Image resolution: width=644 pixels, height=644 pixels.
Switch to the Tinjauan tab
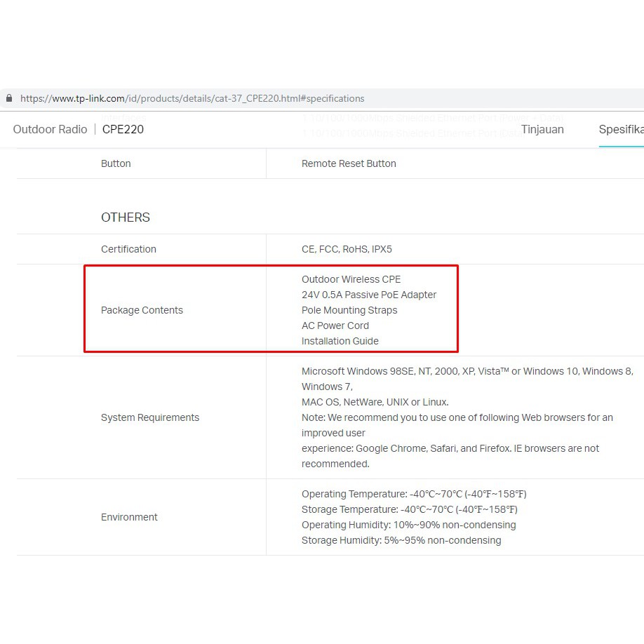pyautogui.click(x=542, y=129)
